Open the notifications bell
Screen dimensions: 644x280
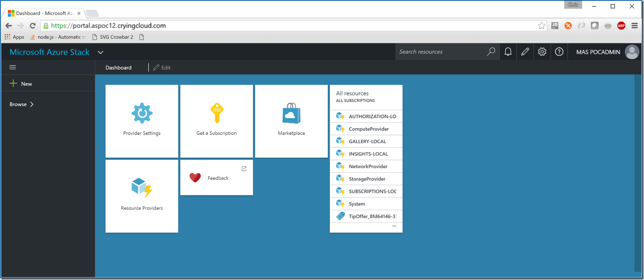point(508,52)
